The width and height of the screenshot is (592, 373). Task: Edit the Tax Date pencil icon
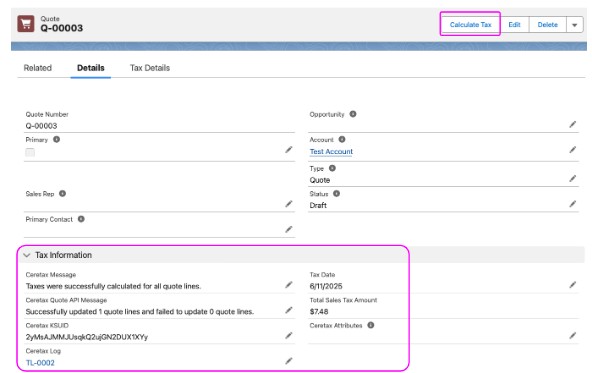click(573, 285)
